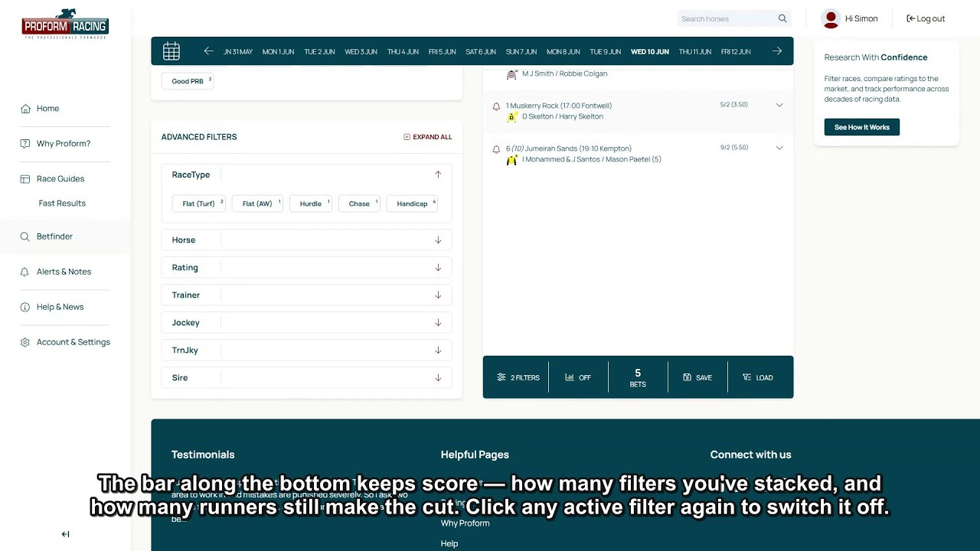Select THU 11 JUN date tab

coord(695,52)
